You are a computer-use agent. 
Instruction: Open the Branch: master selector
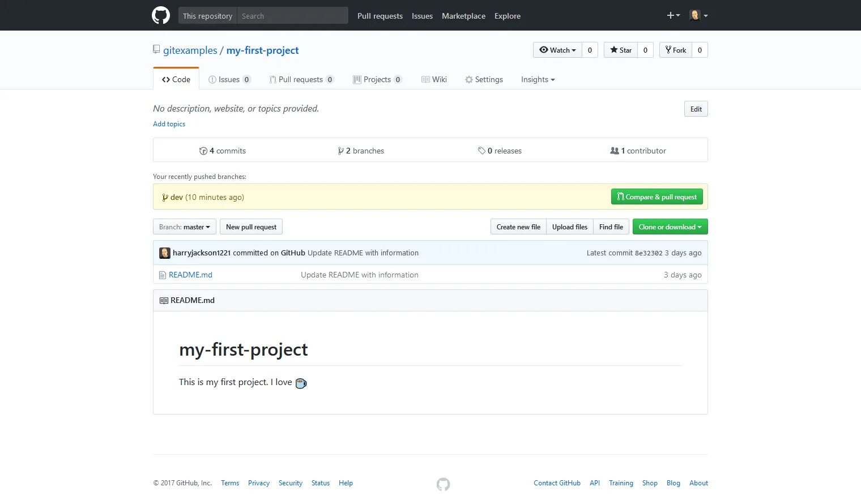tap(185, 227)
